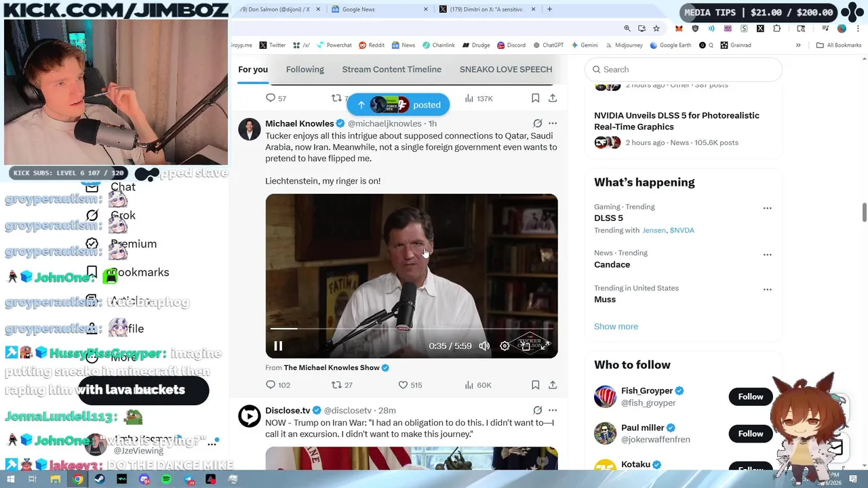Image resolution: width=868 pixels, height=488 pixels.
Task: Make the Tucker video fullscreen
Action: pos(545,346)
